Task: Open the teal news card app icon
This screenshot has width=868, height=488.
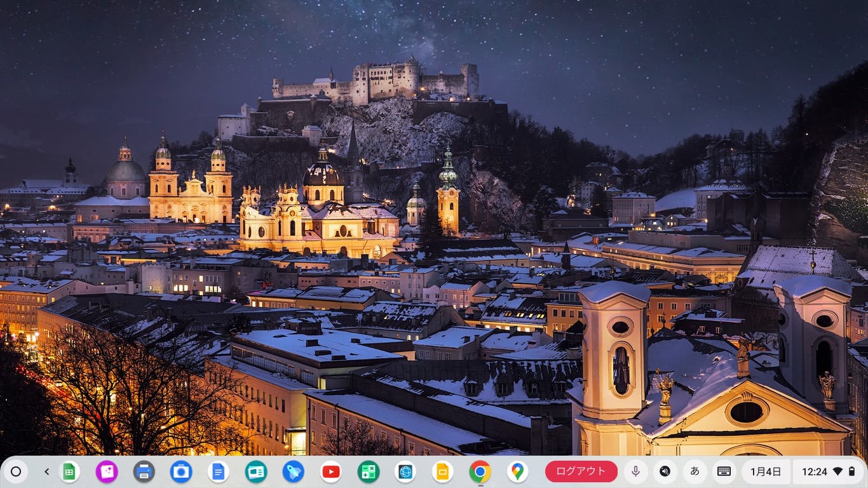Action: coord(256,471)
